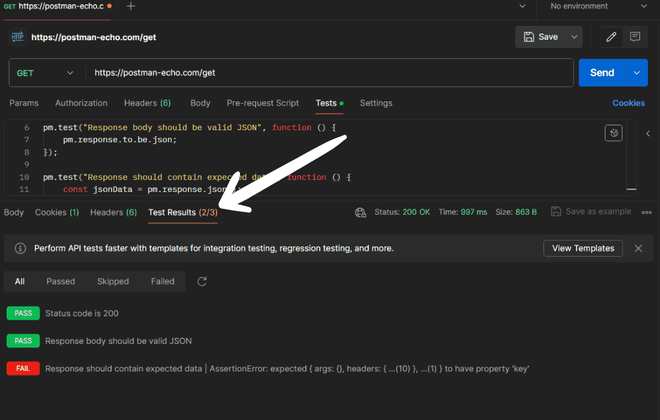The image size is (660, 420).
Task: Select the Tests tab
Action: [x=329, y=103]
